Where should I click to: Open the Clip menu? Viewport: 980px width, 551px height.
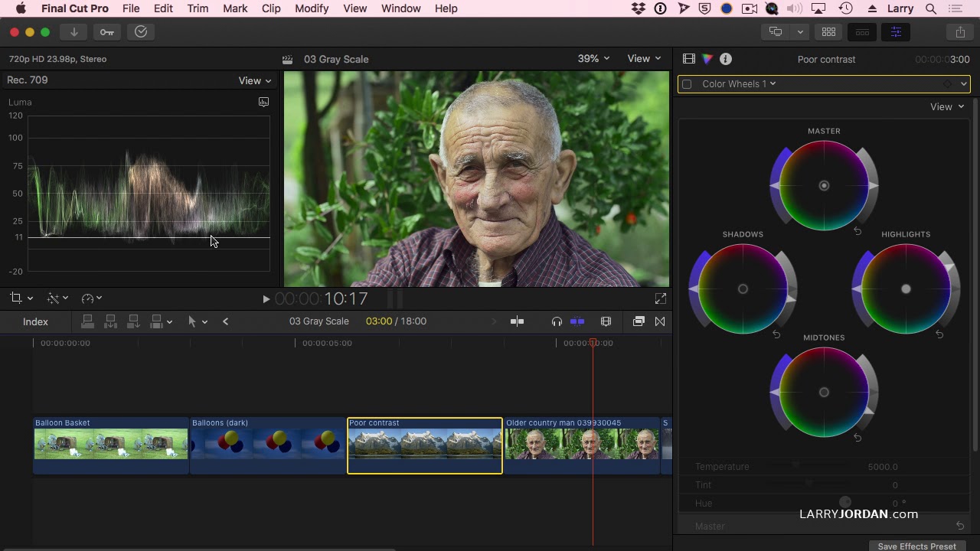tap(271, 8)
